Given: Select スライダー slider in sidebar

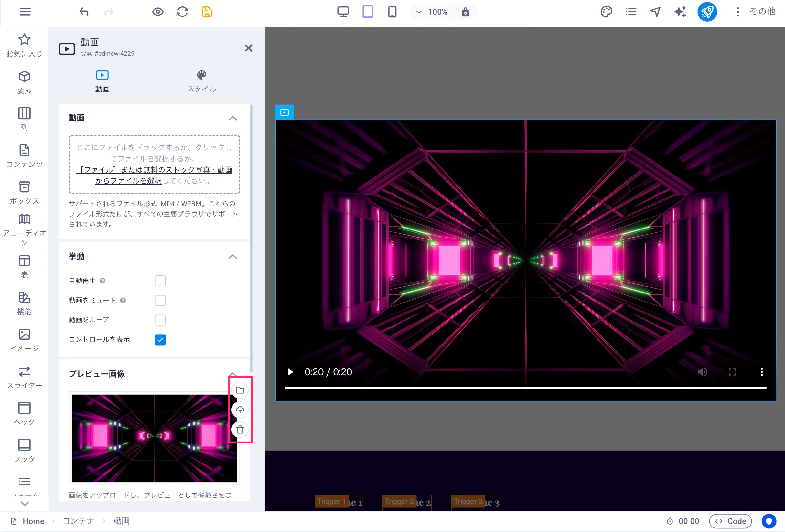Looking at the screenshot, I should (x=24, y=377).
